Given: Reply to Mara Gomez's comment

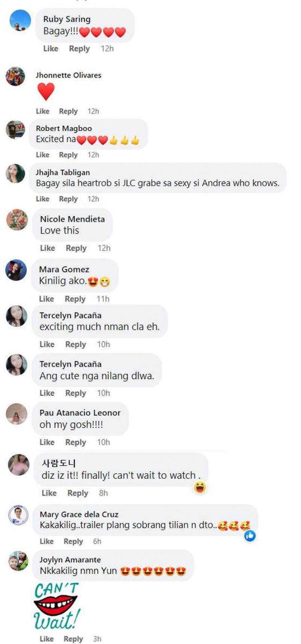Looking at the screenshot, I should point(75,299).
